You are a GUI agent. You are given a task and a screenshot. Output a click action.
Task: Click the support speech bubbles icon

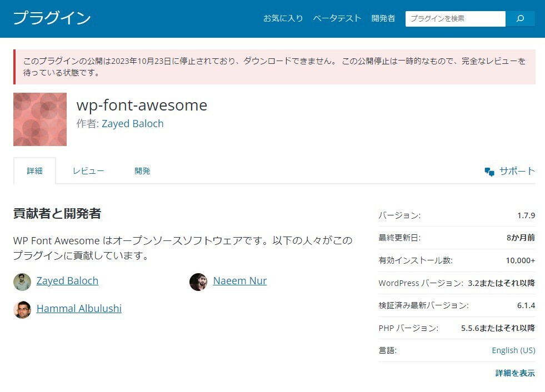pyautogui.click(x=489, y=172)
